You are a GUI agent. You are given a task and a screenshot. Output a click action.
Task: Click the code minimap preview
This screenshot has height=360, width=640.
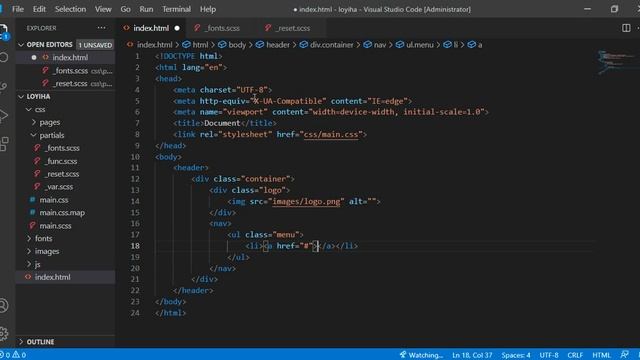pyautogui.click(x=616, y=62)
